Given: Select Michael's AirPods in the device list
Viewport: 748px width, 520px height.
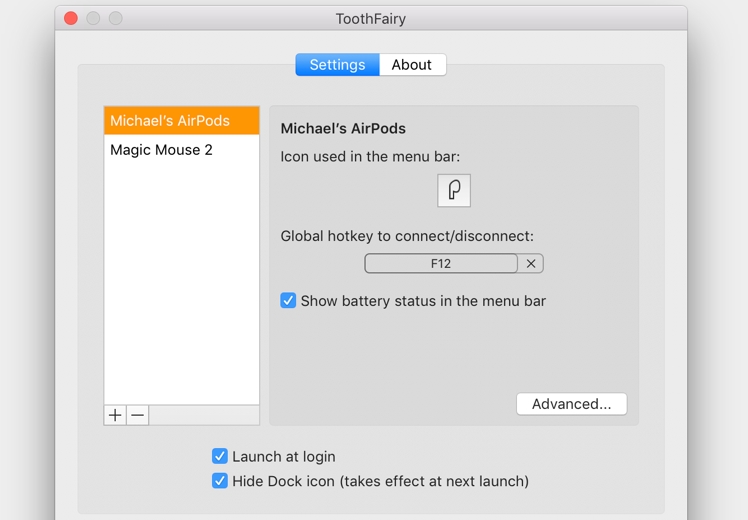Looking at the screenshot, I should tap(170, 121).
